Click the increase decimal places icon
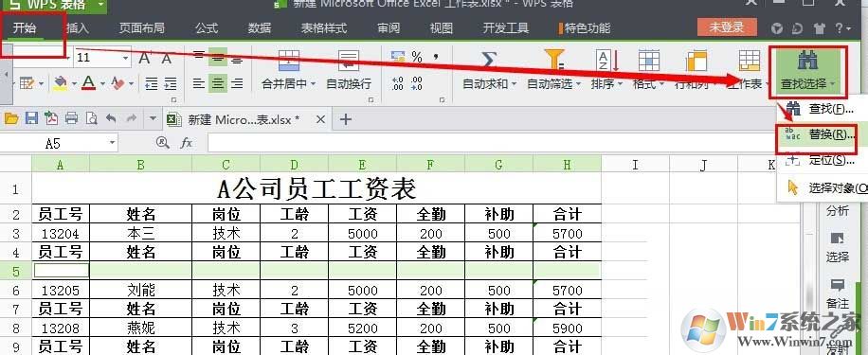The width and height of the screenshot is (868, 355). pos(397,83)
